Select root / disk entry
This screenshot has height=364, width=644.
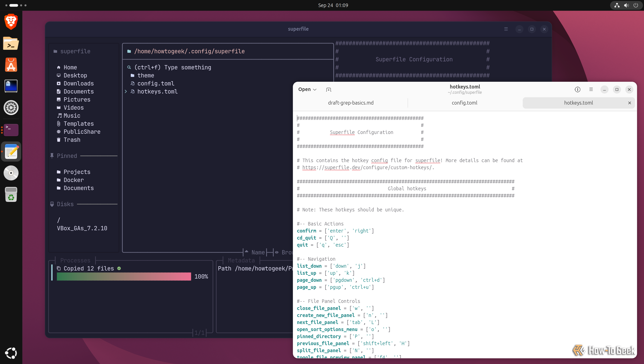[59, 220]
